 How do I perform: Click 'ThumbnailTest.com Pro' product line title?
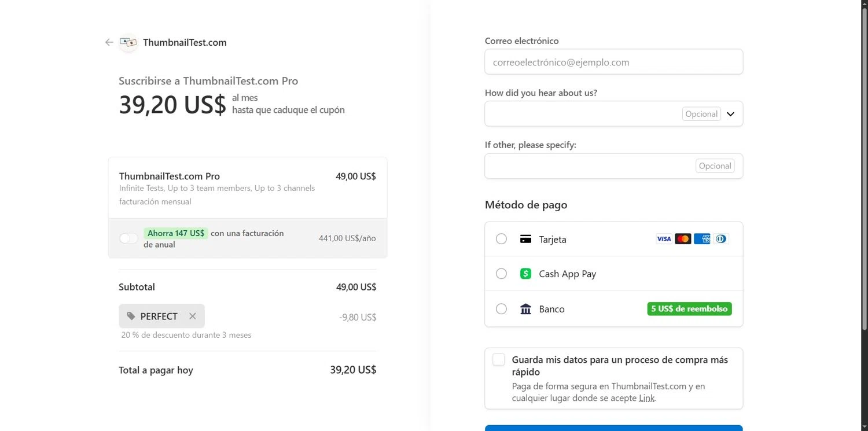coord(170,176)
